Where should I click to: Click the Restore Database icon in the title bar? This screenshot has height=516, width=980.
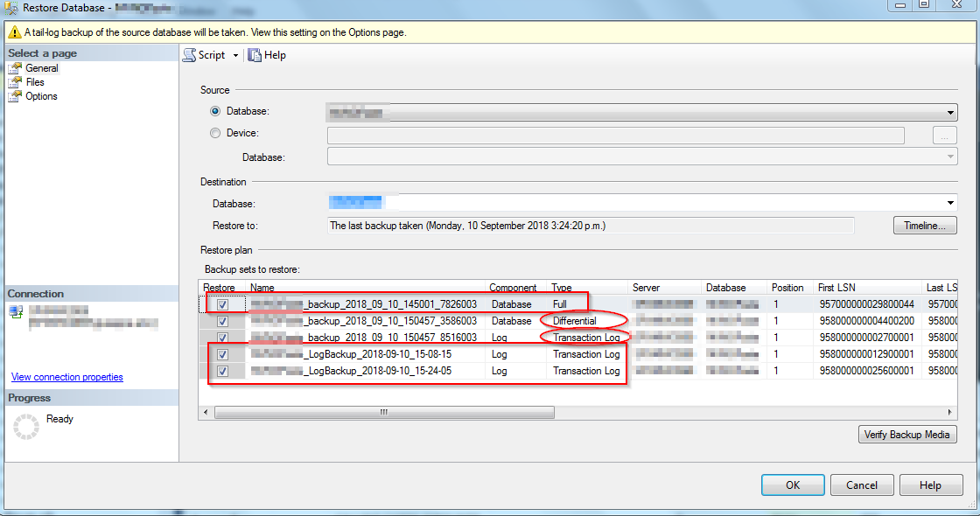coord(8,7)
